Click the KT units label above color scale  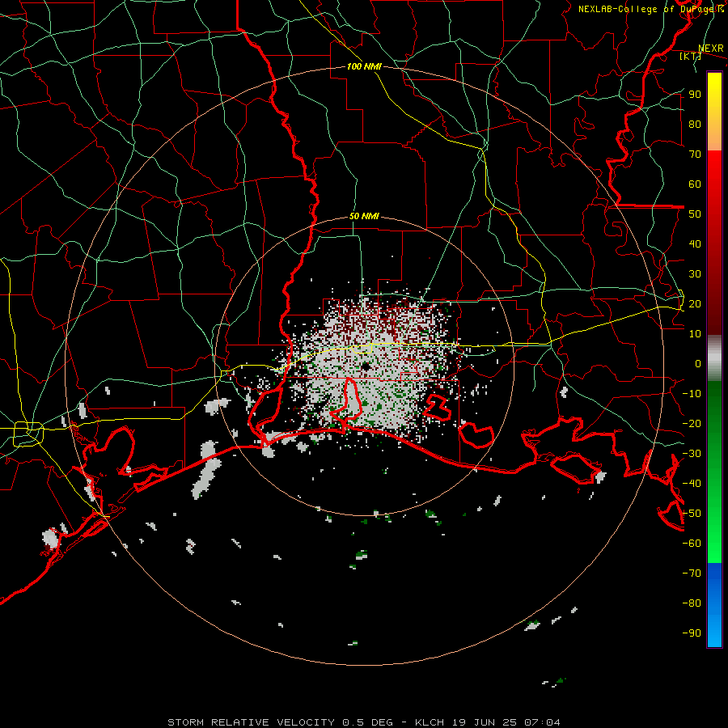tap(691, 56)
